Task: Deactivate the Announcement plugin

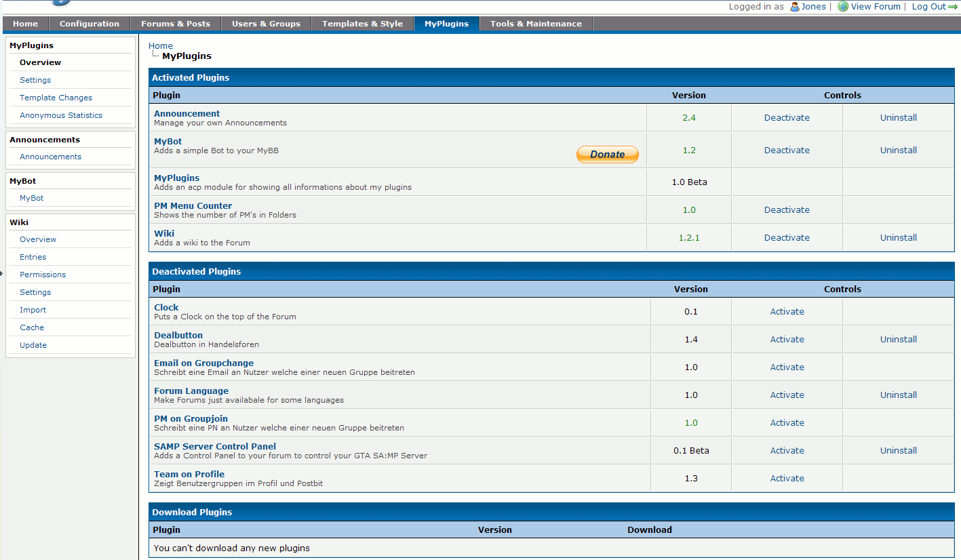Action: pyautogui.click(x=787, y=118)
